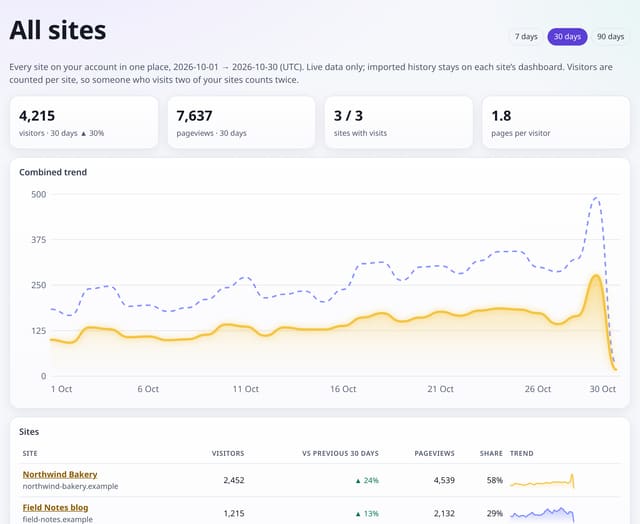Image resolution: width=640 pixels, height=524 pixels.
Task: Click the 3 / 3 sites with visits card
Action: 399,122
